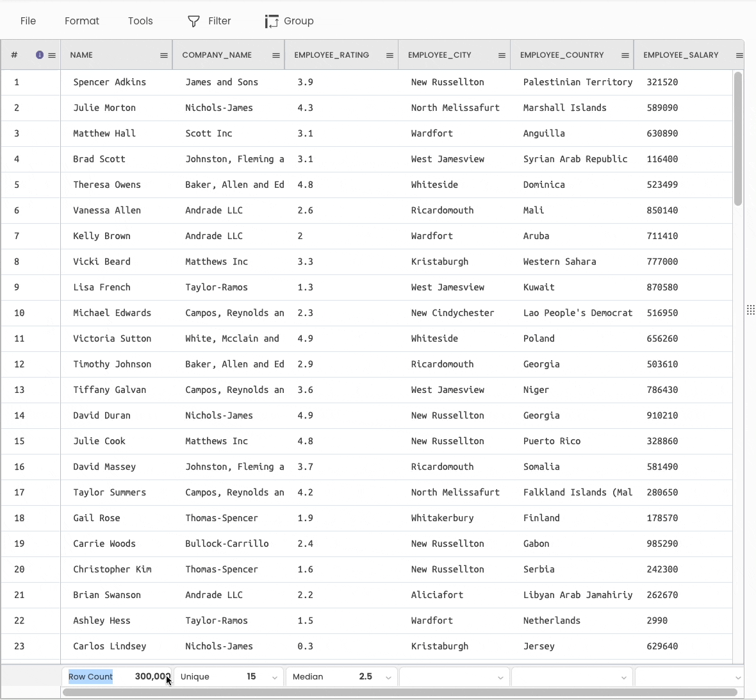Expand the Median aggregate dropdown
The image size is (756, 700).
(x=388, y=678)
